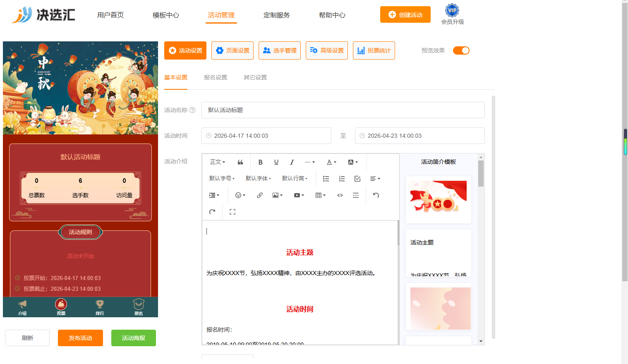This screenshot has height=364, width=628.
Task: Insert a horizontal divider line
Action: [x=356, y=195]
